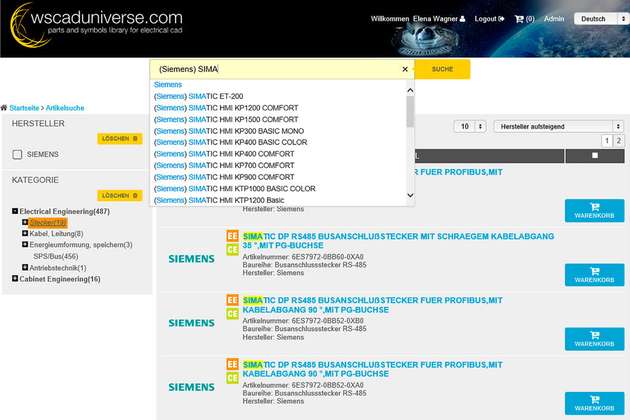Click LÖSCHEN button under Hersteller

(x=120, y=139)
